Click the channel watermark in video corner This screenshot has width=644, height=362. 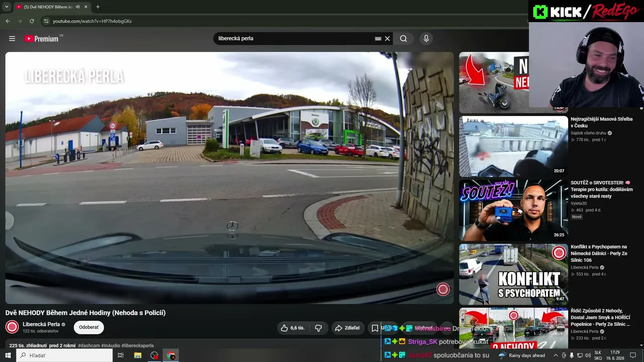coord(443,289)
